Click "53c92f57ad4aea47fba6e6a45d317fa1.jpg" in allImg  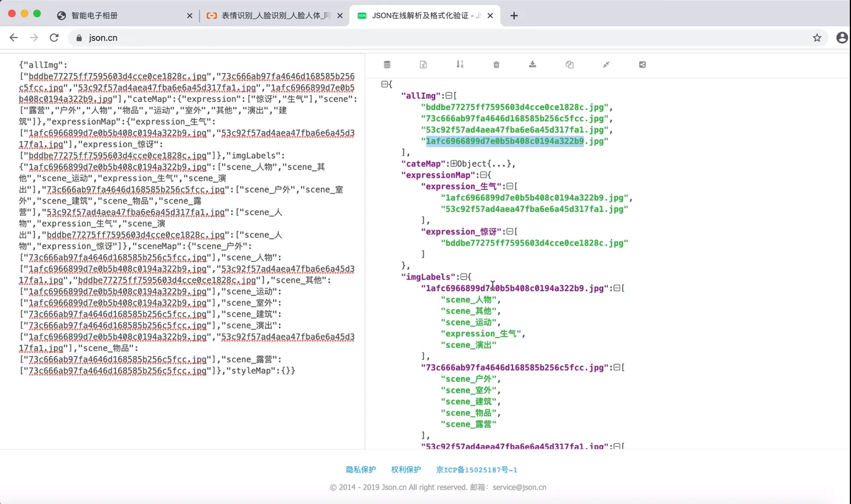[x=515, y=130]
